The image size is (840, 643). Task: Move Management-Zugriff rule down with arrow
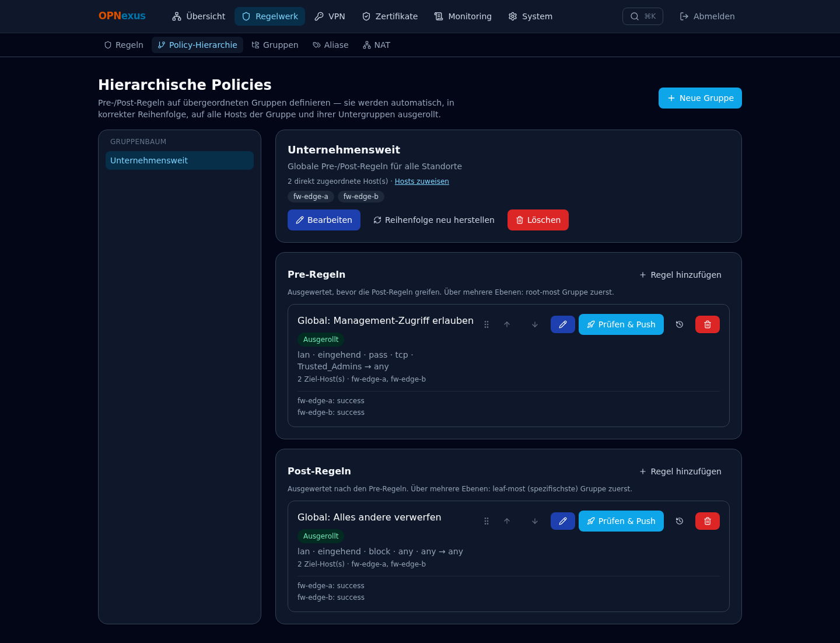535,324
